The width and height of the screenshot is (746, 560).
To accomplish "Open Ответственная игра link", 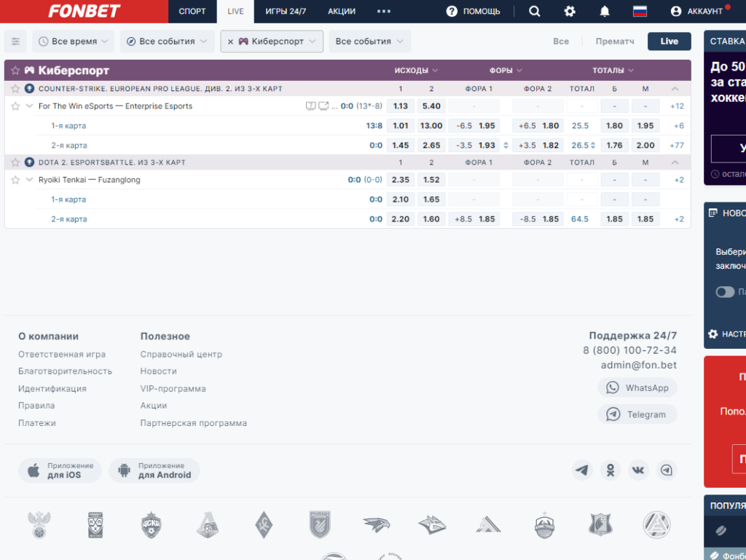I will tap(62, 354).
